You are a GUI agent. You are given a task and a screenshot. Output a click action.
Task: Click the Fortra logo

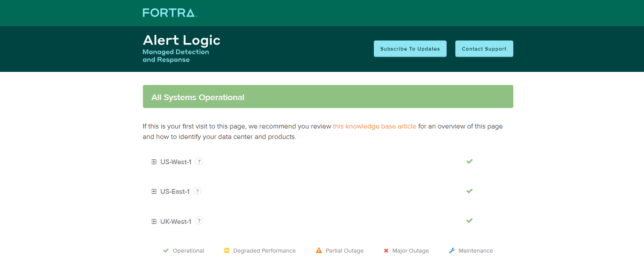(x=169, y=13)
